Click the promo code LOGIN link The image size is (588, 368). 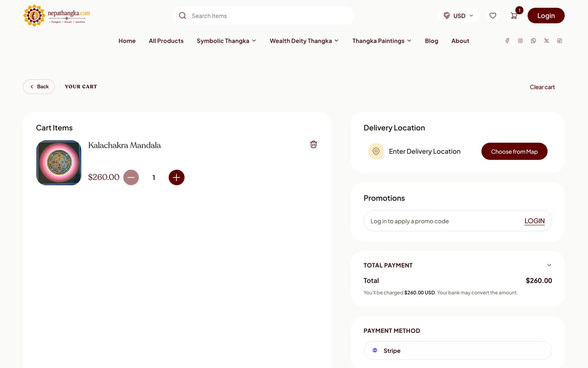(535, 221)
